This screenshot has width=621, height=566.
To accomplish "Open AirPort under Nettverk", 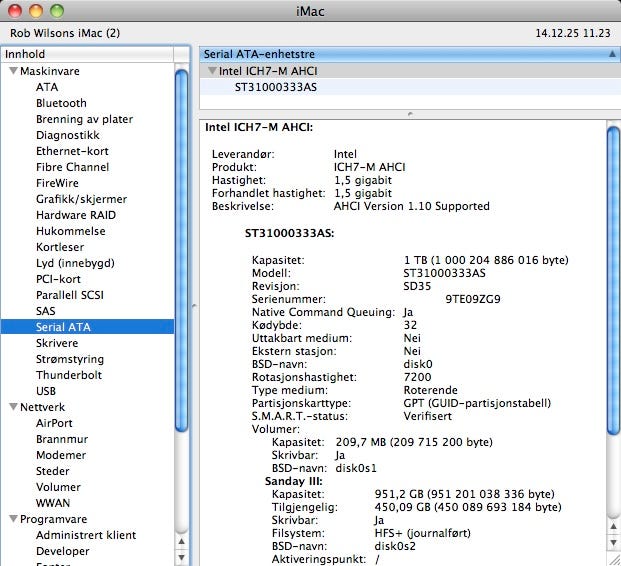I will coord(54,423).
